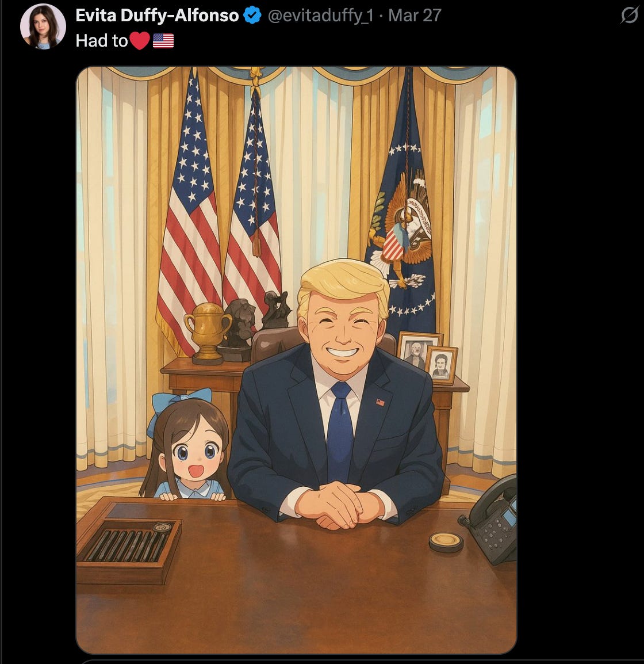Open Evita Duffy-Alfonso's profile avatar
Image resolution: width=644 pixels, height=664 pixels.
[43, 26]
